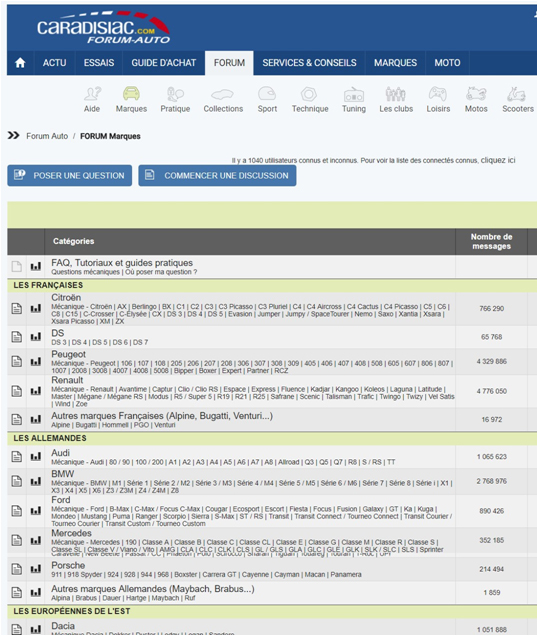Image resolution: width=538 pixels, height=636 pixels.
Task: Select the FORUM menu tab
Action: click(x=229, y=63)
